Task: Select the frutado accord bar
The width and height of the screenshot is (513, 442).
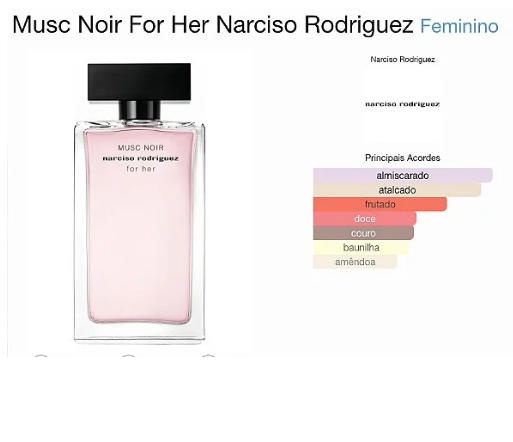Action: [x=380, y=204]
